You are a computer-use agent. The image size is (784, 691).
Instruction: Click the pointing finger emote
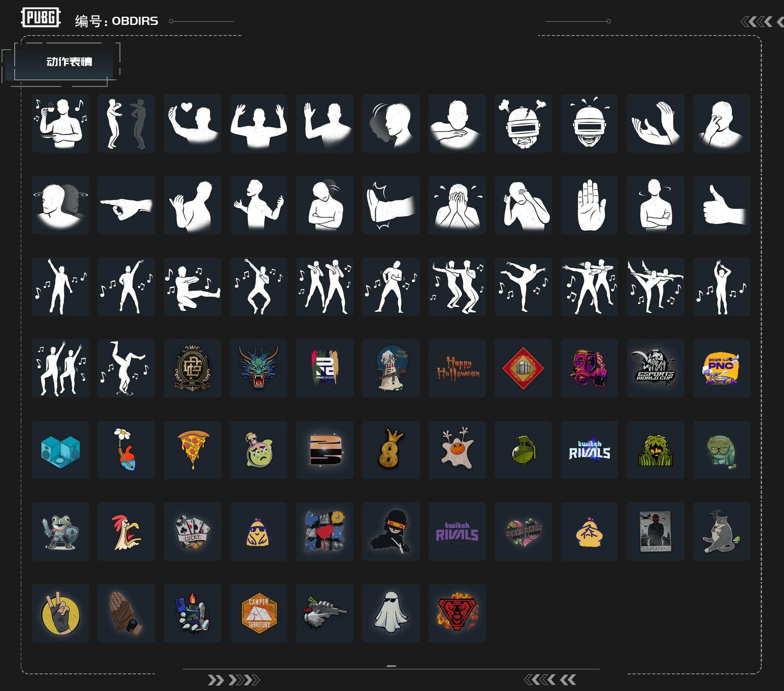tap(126, 205)
